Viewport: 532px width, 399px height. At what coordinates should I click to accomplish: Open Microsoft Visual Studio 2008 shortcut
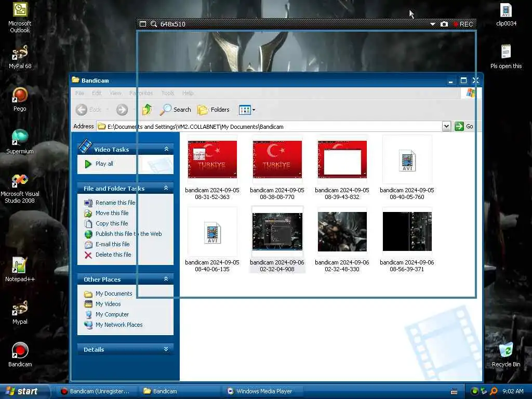[20, 188]
